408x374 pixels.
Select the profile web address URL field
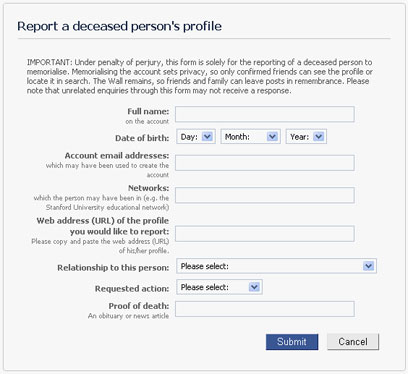click(x=265, y=234)
